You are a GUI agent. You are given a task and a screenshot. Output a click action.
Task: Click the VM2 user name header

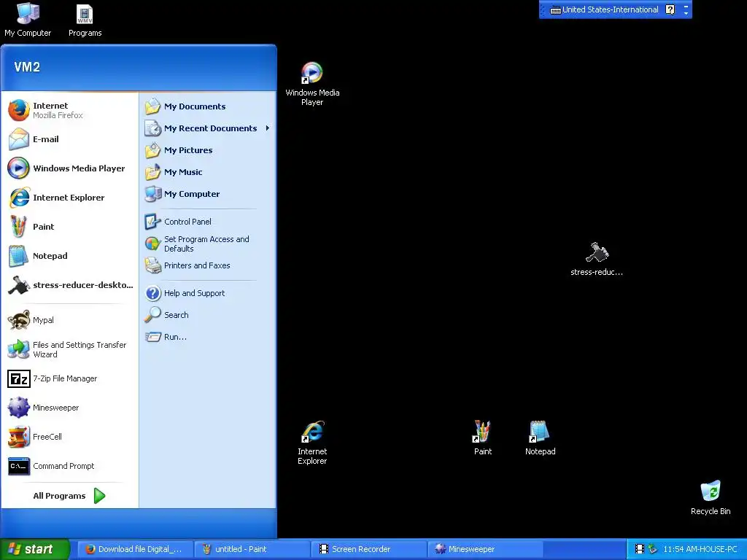27,67
